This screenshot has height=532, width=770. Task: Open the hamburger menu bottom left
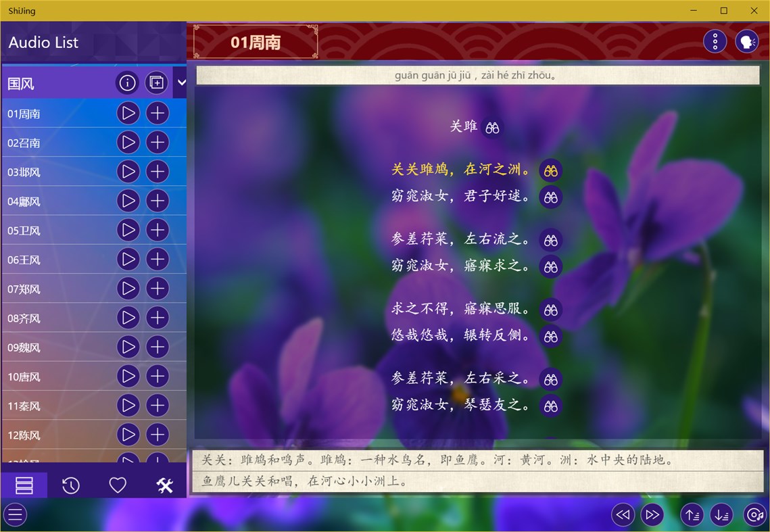coord(15,514)
